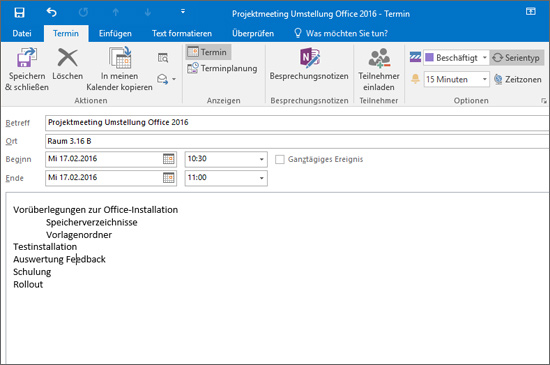Screen dimensions: 550x365
Task: Open the Beschäftigt status dropdown
Action: click(484, 58)
